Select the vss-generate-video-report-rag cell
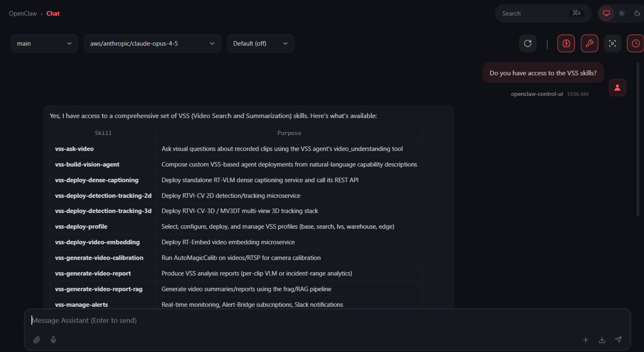Viewport: 644px width, 352px height. click(x=103, y=289)
